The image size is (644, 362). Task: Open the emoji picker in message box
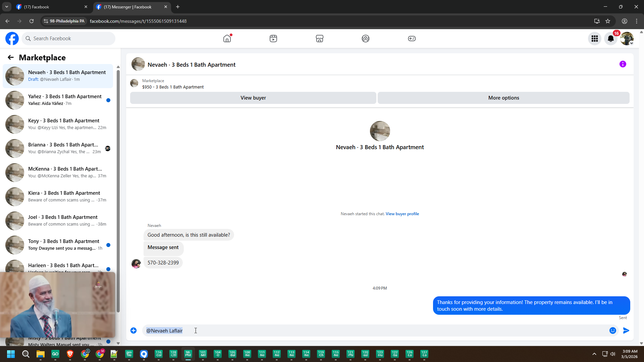pos(613,330)
